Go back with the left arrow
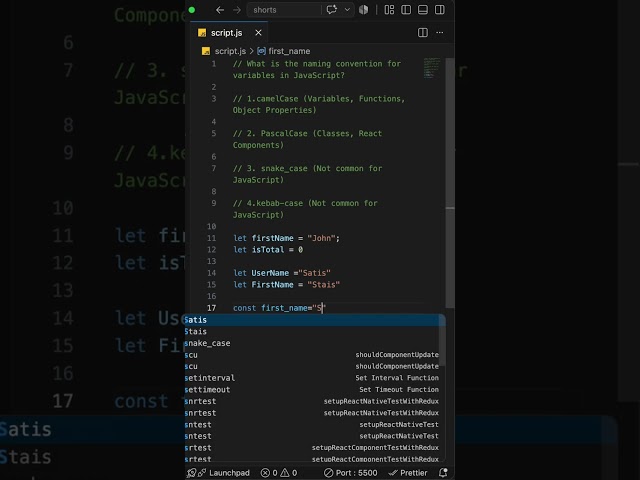This screenshot has width=640, height=480. coord(220,10)
